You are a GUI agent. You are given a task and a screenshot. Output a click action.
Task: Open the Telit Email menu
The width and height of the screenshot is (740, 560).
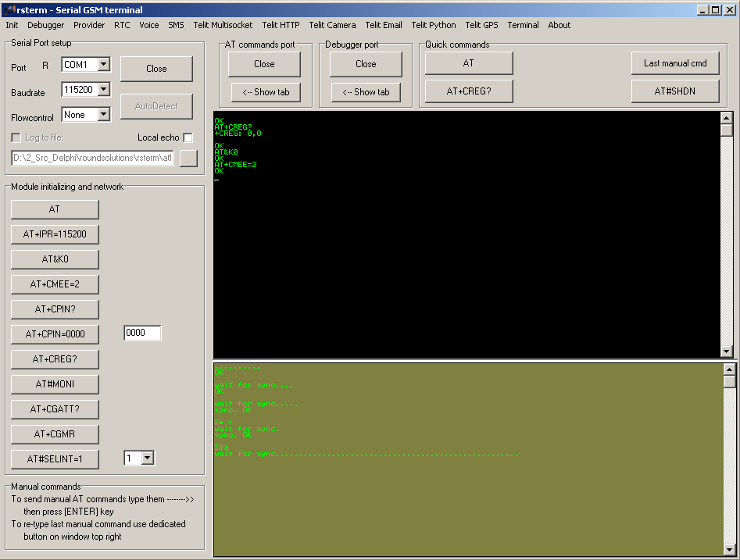point(384,25)
